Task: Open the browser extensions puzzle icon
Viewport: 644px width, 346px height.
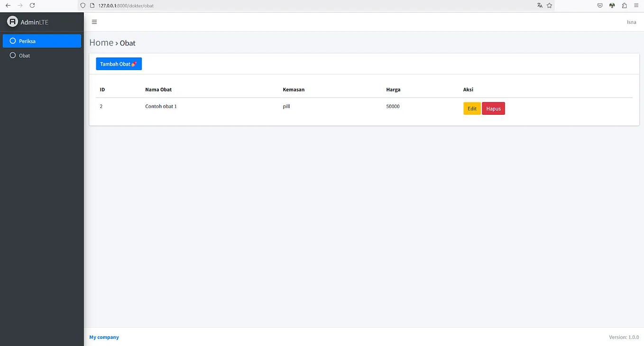Action: 624,5
